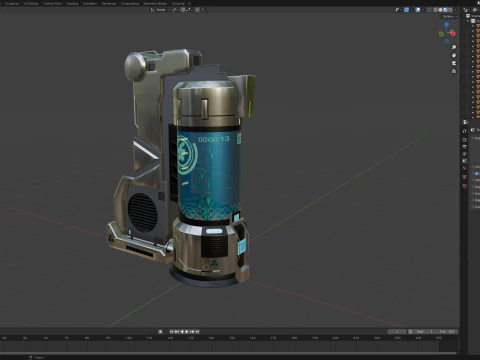The width and height of the screenshot is (480, 360).
Task: Open the pivot point dropdown
Action: (x=176, y=10)
